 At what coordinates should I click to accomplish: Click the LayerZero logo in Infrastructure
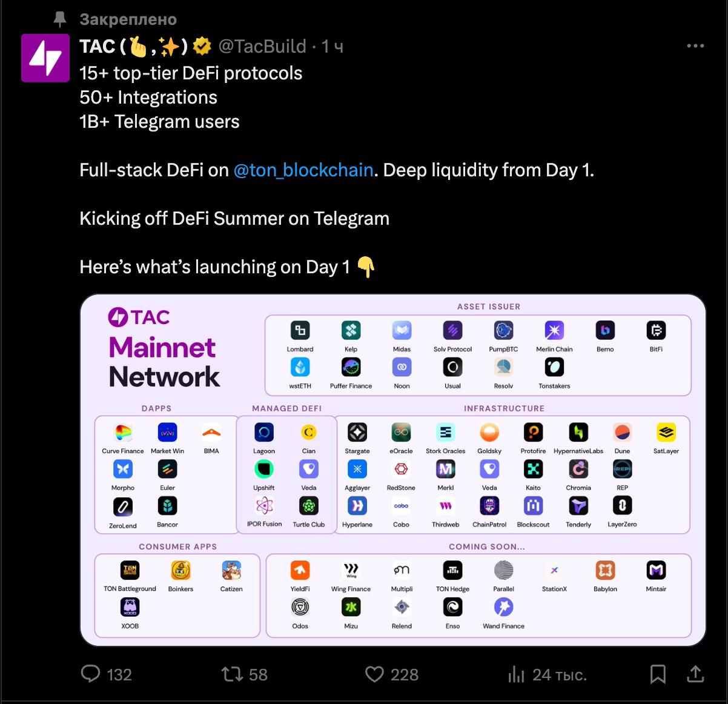[x=623, y=506]
